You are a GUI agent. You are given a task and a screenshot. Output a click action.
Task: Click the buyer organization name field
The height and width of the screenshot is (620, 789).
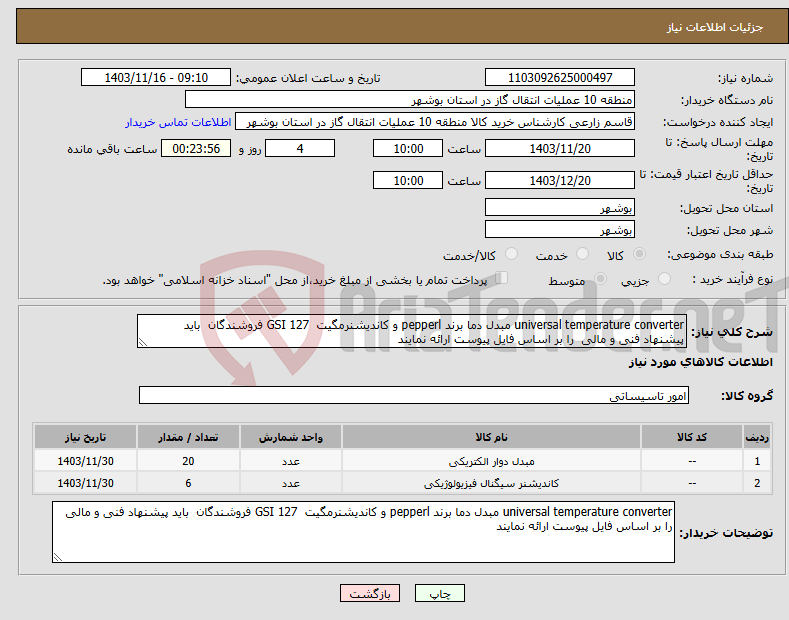click(410, 100)
